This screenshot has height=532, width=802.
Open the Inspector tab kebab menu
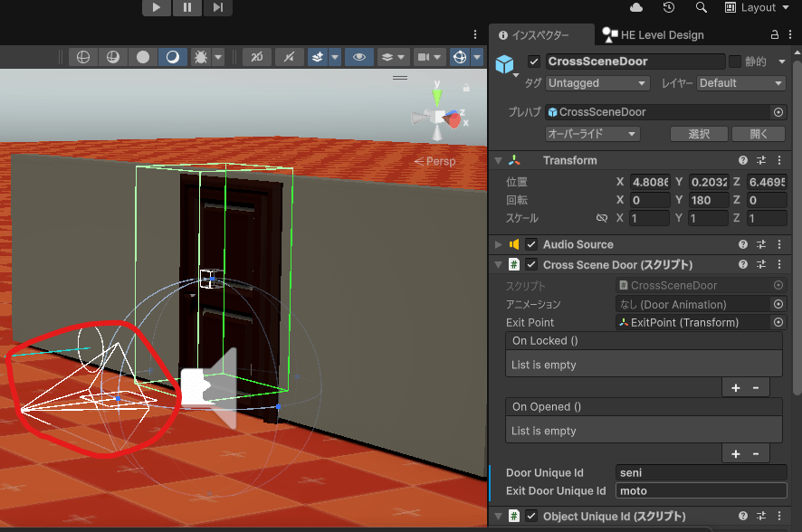pyautogui.click(x=789, y=34)
